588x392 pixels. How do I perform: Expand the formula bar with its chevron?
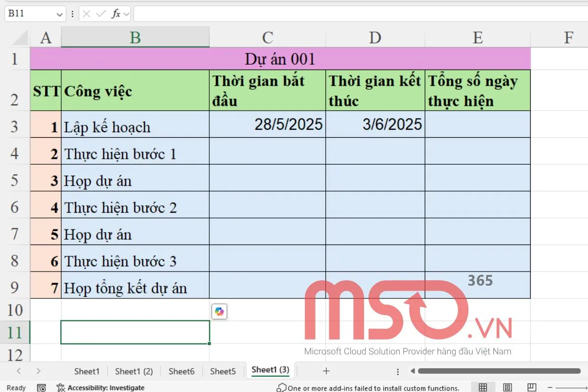click(x=126, y=13)
